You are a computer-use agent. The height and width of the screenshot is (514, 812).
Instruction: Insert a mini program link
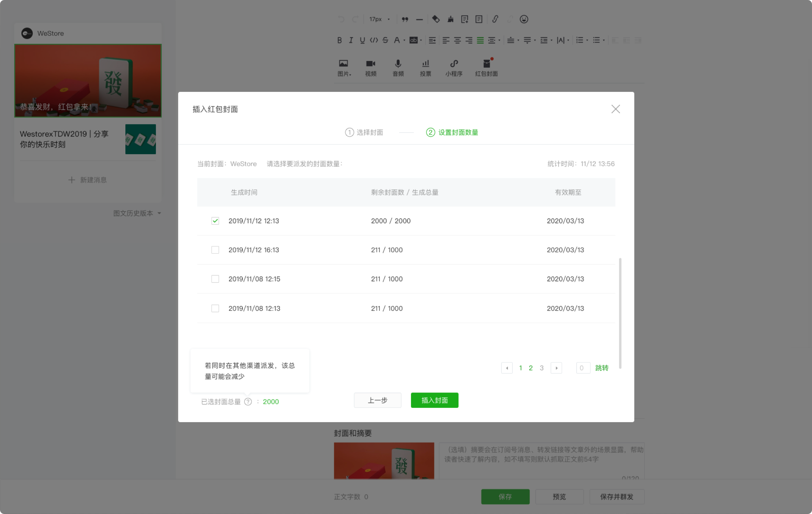point(454,68)
